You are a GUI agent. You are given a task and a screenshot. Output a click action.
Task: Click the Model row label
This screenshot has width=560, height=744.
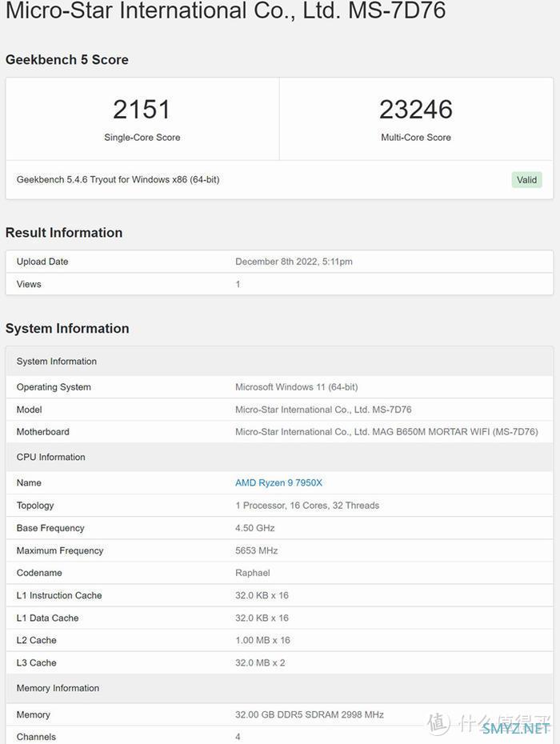(30, 410)
